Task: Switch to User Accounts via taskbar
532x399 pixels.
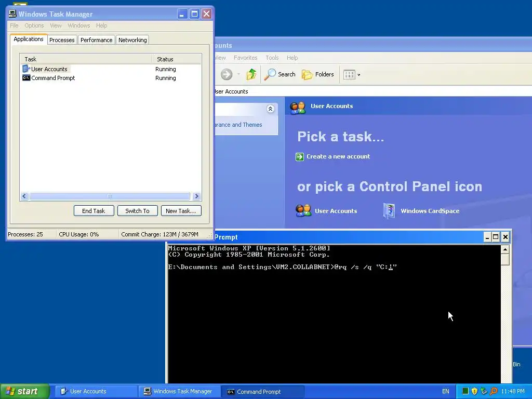Action: (96, 392)
